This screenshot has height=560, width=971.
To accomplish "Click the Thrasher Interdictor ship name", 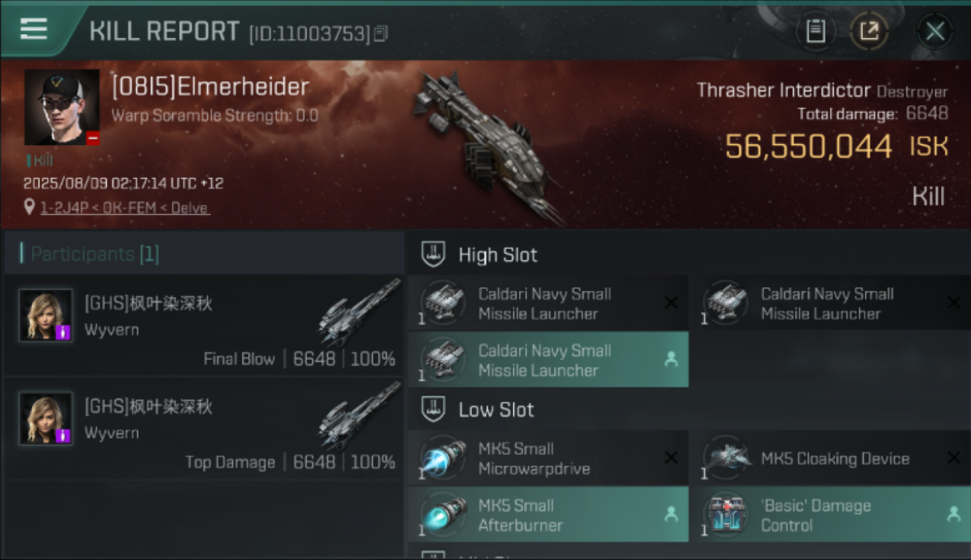I will [x=784, y=90].
